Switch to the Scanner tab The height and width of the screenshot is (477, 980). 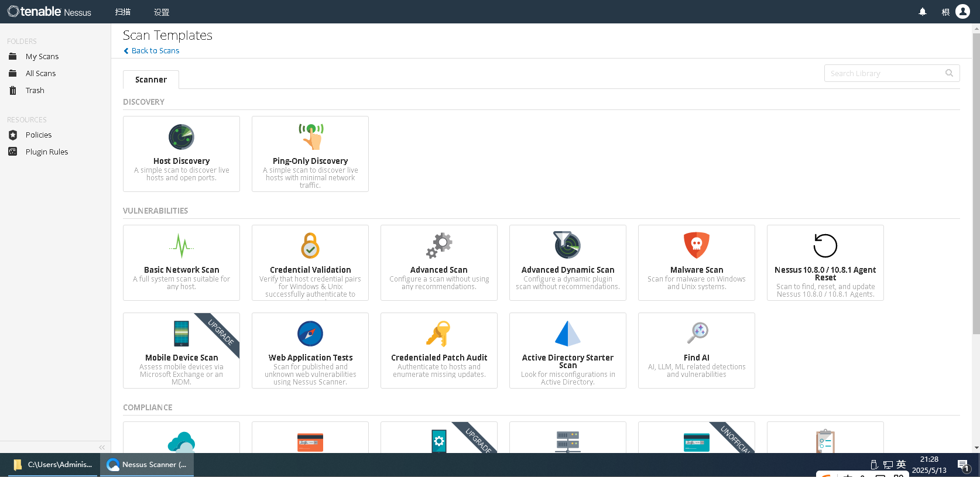[151, 80]
